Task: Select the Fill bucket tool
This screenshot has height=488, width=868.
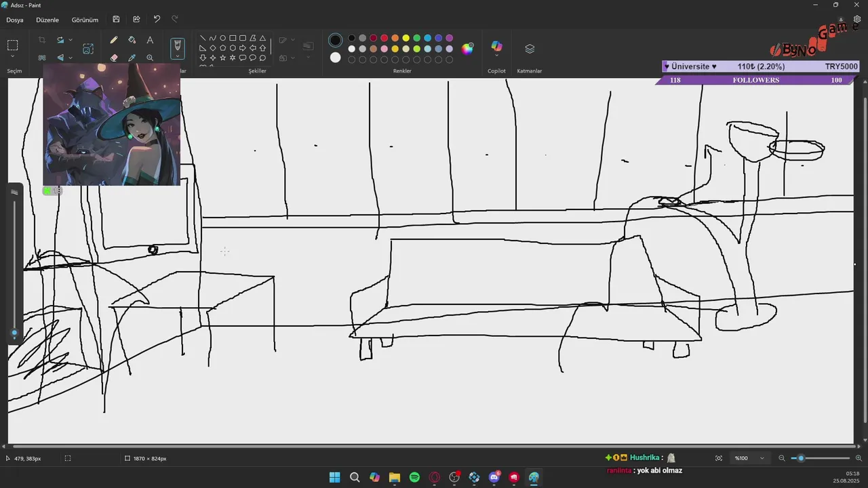Action: pos(132,41)
